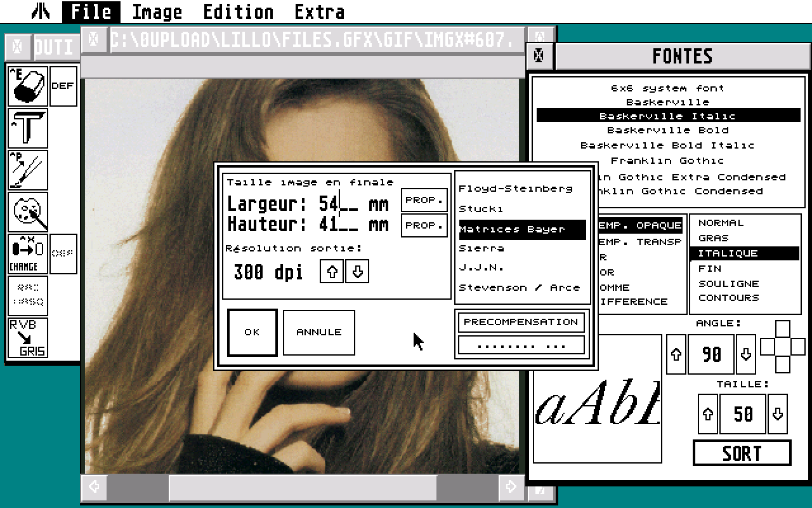Image resolution: width=812 pixels, height=508 pixels.
Task: Increase the 300 dpi resolution
Action: pyautogui.click(x=331, y=271)
